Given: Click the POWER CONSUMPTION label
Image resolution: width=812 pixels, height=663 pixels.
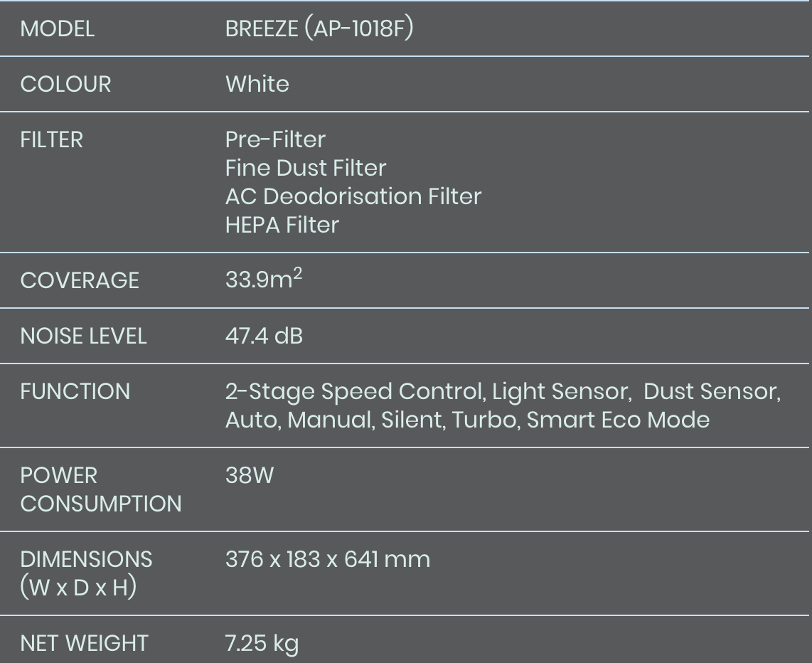Looking at the screenshot, I should pos(100,489).
